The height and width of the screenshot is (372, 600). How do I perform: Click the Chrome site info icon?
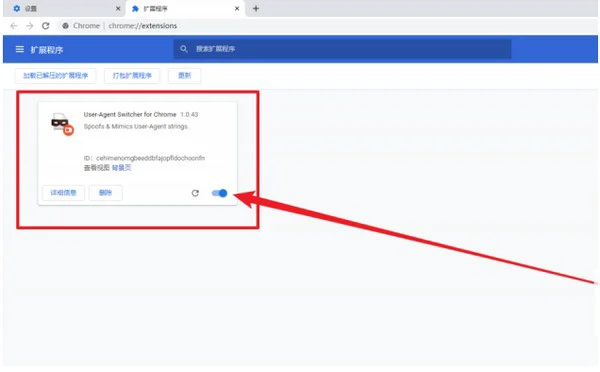[66, 26]
